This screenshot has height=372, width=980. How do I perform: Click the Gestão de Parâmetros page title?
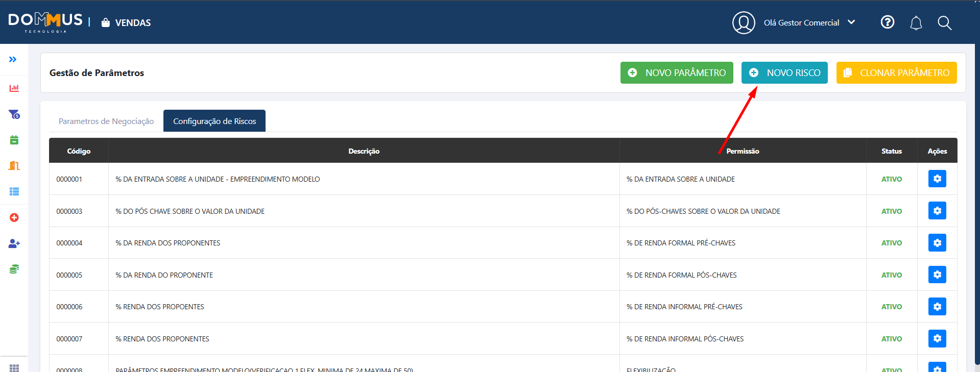(97, 73)
